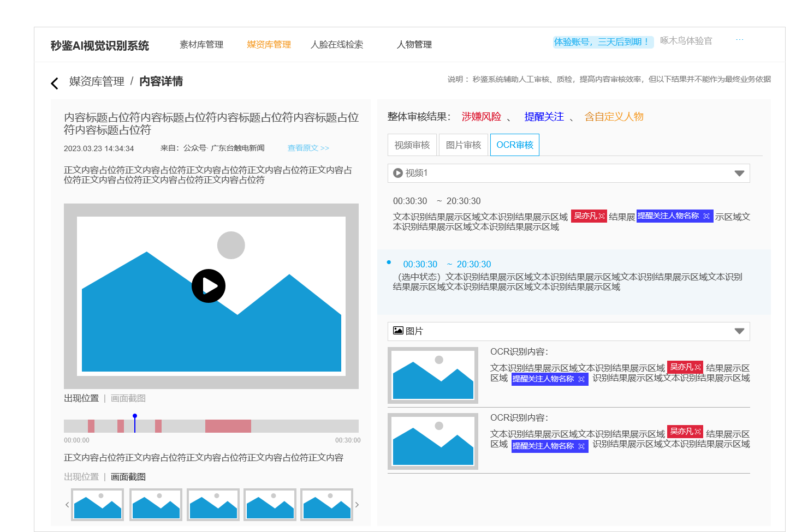The height and width of the screenshot is (532, 790).
Task: Select 画面截图 tab above the timeline
Action: click(x=128, y=398)
